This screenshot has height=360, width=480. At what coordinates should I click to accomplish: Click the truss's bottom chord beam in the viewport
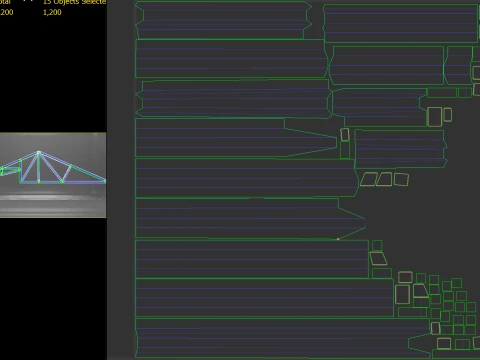pos(63,182)
